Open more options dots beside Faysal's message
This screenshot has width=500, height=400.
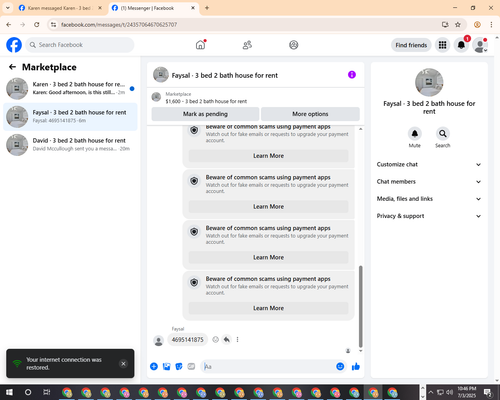(237, 340)
